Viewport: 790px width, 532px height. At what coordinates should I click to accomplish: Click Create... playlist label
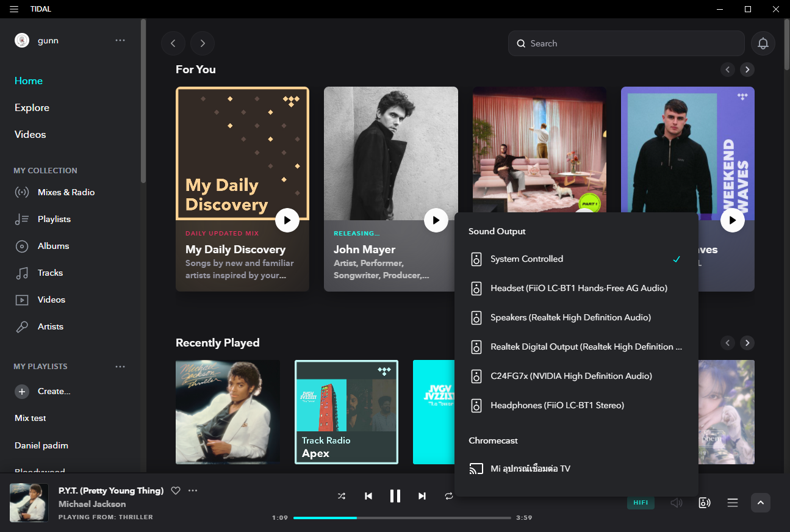pos(54,392)
